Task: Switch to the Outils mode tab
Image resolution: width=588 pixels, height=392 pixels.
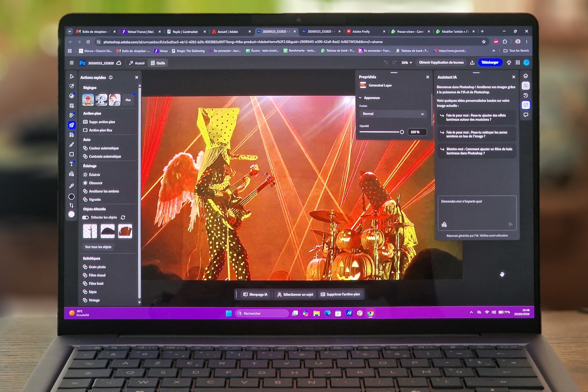Action: (x=158, y=63)
